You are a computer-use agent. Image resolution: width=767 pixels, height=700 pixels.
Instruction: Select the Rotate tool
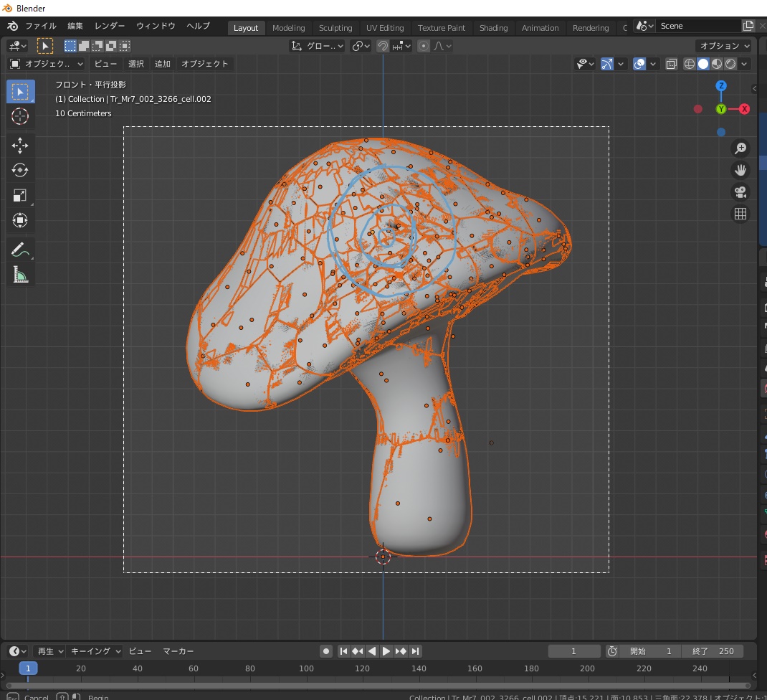[x=20, y=170]
